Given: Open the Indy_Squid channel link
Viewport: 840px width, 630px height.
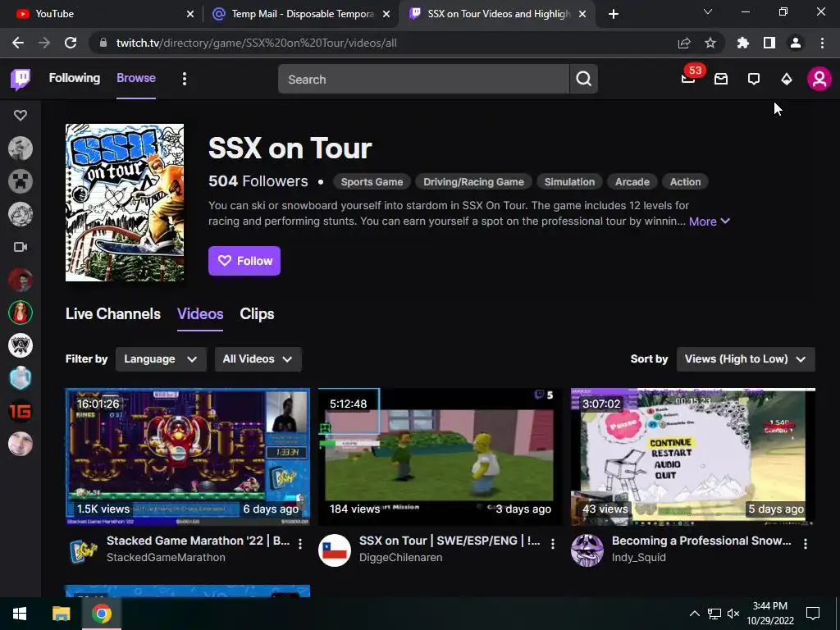Looking at the screenshot, I should [x=638, y=557].
